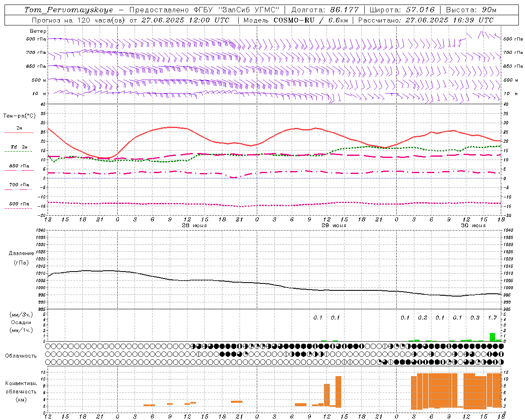Screen dimensions: 525x420
Task: Click the 1.7 precipitation amount
Action: (x=493, y=317)
